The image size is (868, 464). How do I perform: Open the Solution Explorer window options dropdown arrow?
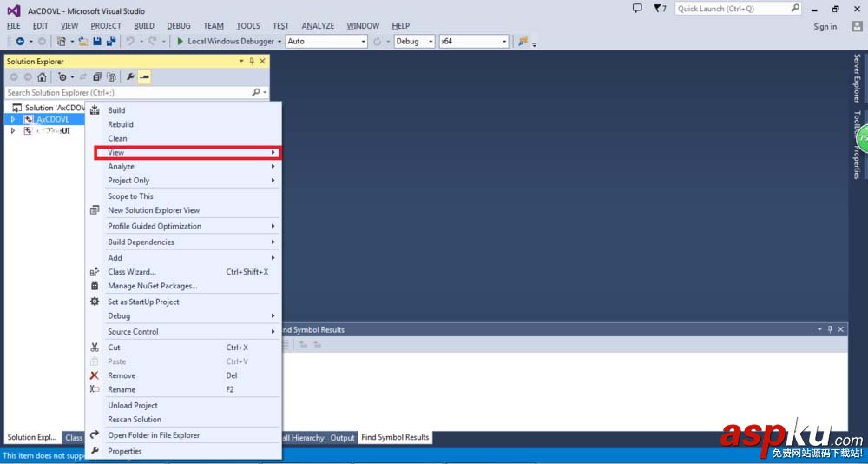[241, 61]
